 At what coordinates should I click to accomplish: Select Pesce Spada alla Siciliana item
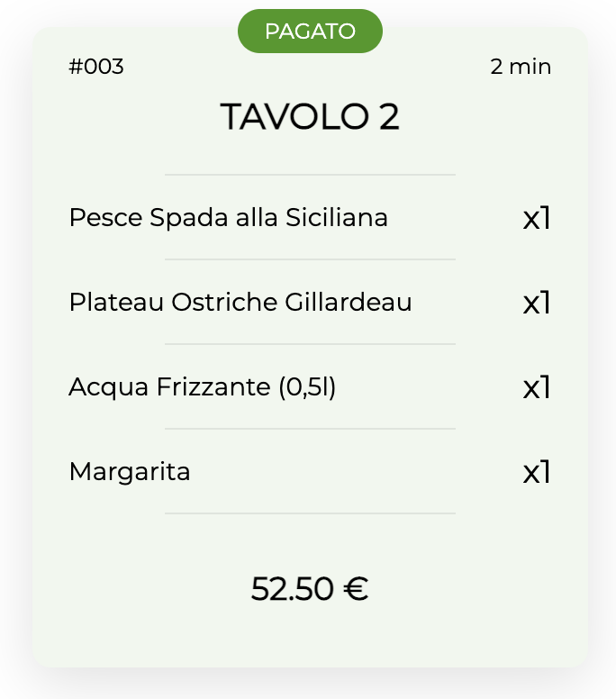coord(228,218)
